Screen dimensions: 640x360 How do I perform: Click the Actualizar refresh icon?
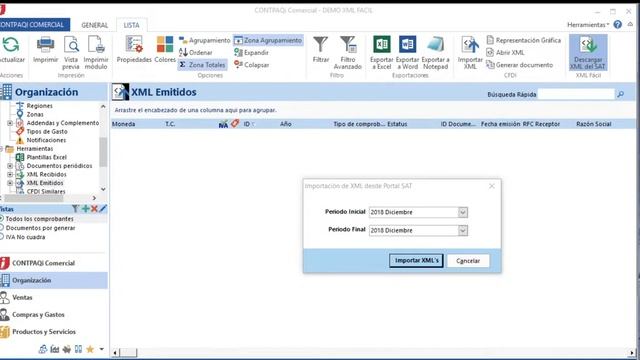[x=11, y=45]
